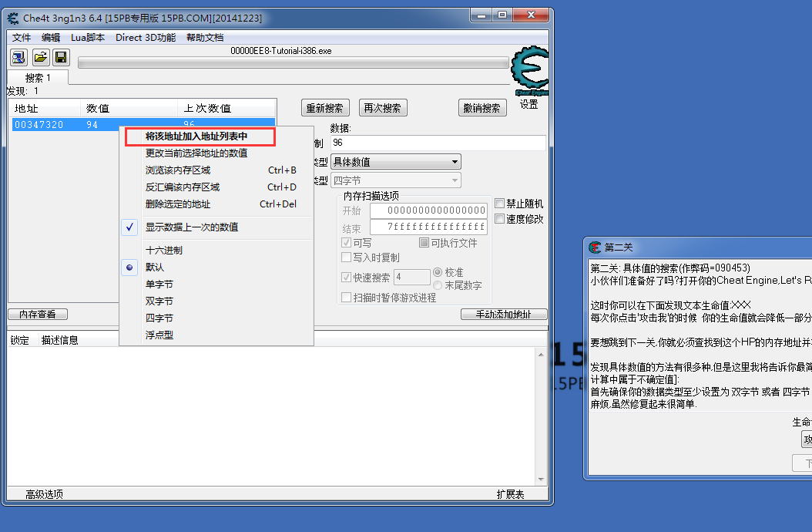Select 单字节 in context menu
The width and height of the screenshot is (812, 532).
tap(216, 285)
